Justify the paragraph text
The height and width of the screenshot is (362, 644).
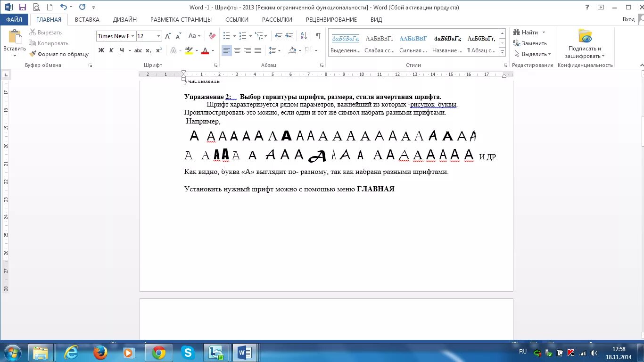[258, 50]
